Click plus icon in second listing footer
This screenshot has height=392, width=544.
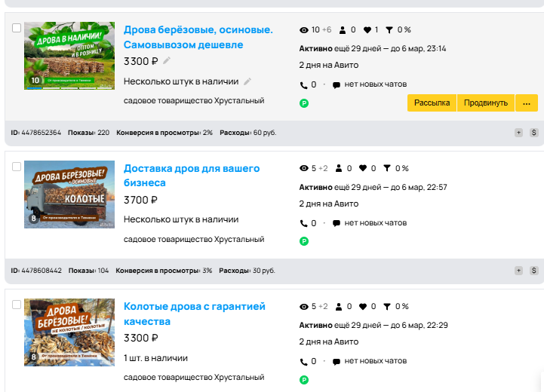point(518,271)
